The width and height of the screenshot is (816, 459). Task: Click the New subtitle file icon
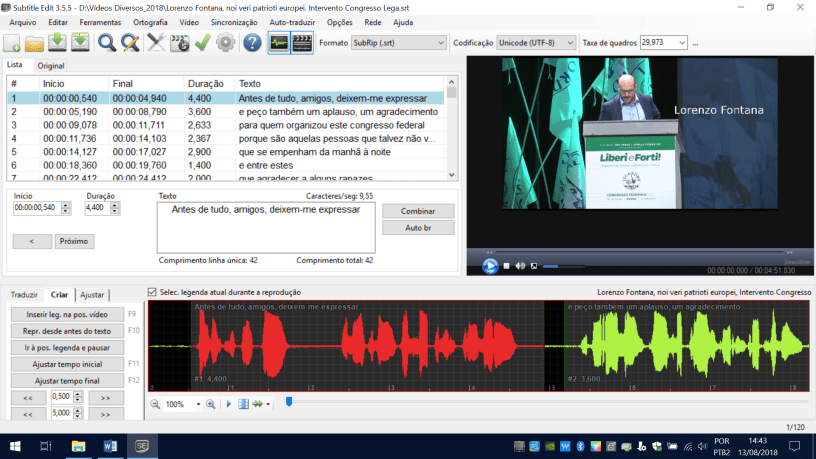coord(12,43)
